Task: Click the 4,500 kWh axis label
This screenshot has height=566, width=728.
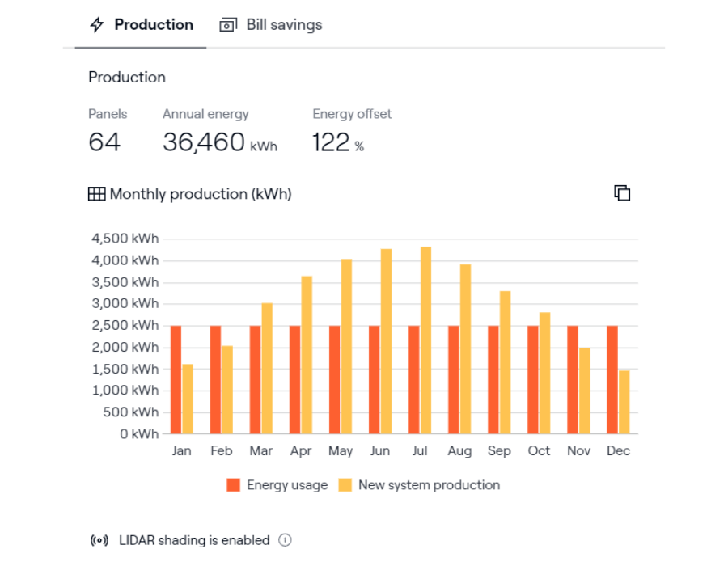Action: [x=125, y=239]
